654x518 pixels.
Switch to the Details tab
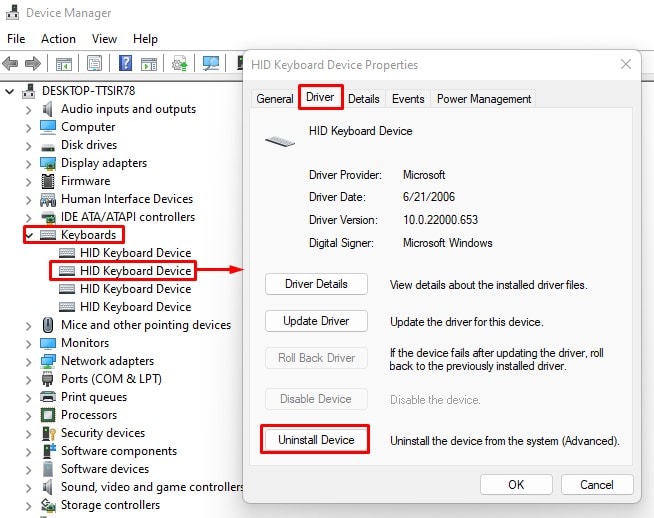(x=364, y=99)
